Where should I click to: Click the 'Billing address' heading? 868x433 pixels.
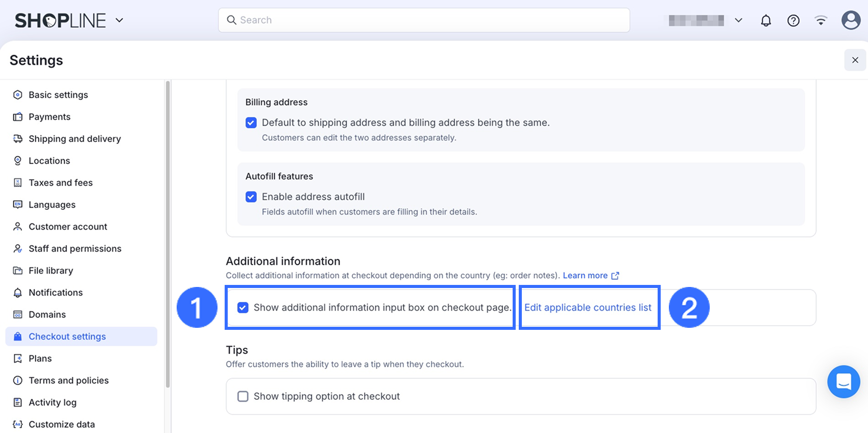[276, 102]
